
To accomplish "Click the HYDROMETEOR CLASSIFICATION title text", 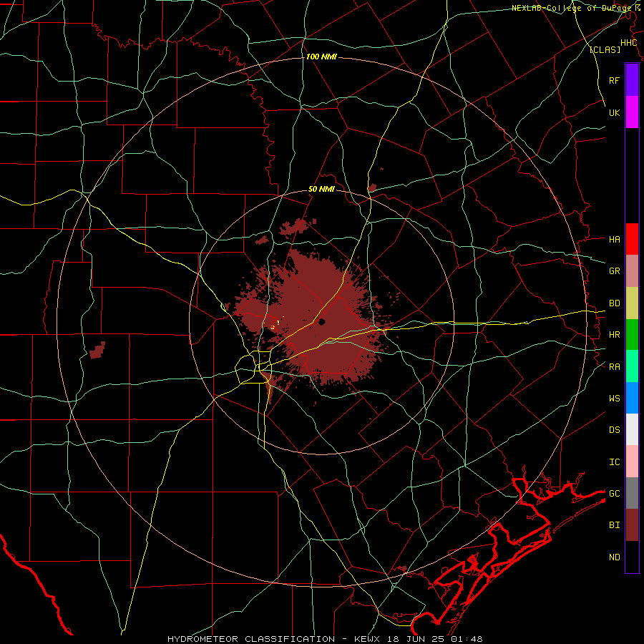I will coord(251,639).
